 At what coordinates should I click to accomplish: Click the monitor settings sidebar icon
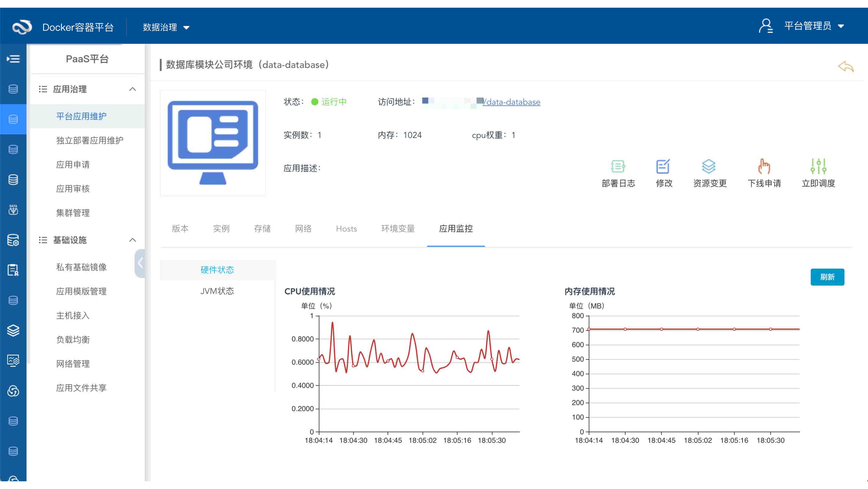(13, 360)
